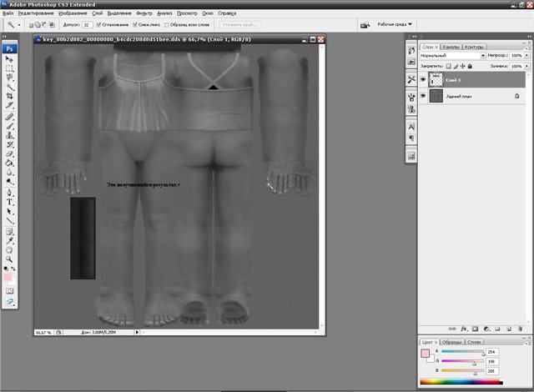Toggle the Сглаживание checkbox

pyautogui.click(x=99, y=25)
